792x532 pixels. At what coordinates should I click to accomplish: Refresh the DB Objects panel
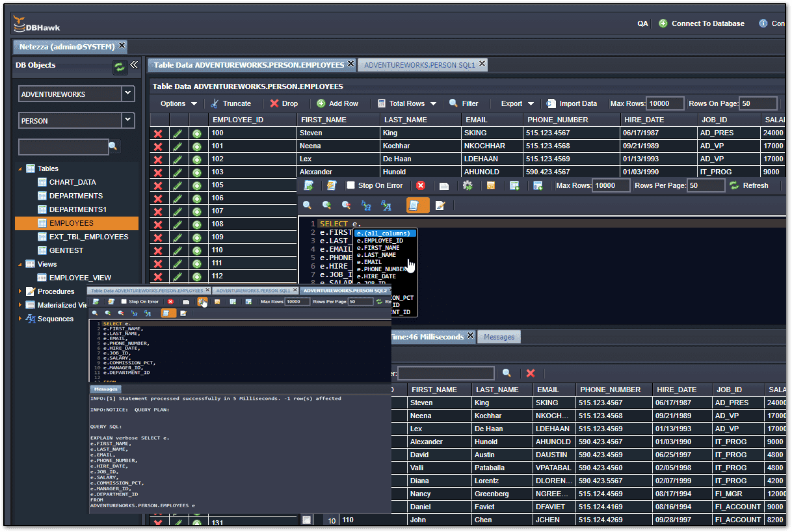(x=119, y=66)
